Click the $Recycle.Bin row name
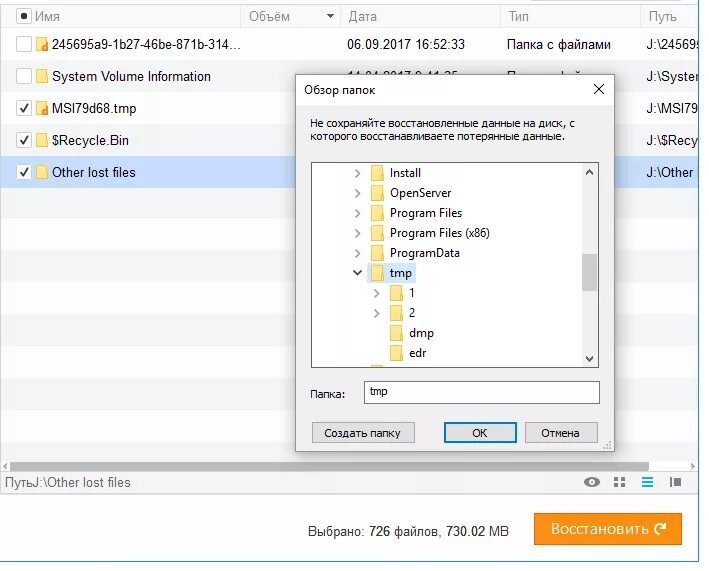Viewport: 709px width, 571px height. click(90, 140)
